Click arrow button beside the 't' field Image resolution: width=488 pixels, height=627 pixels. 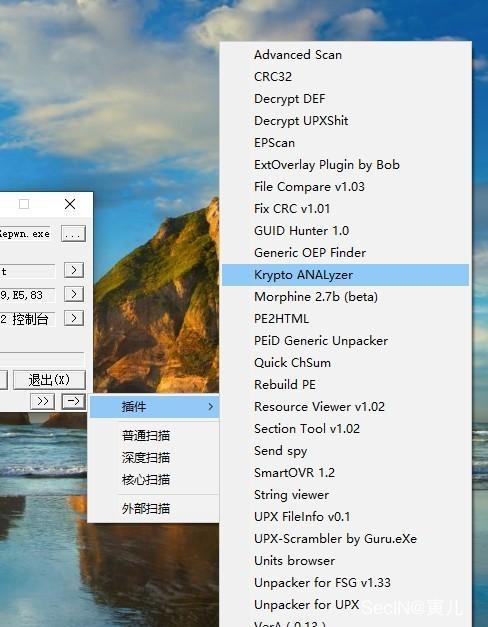74,270
